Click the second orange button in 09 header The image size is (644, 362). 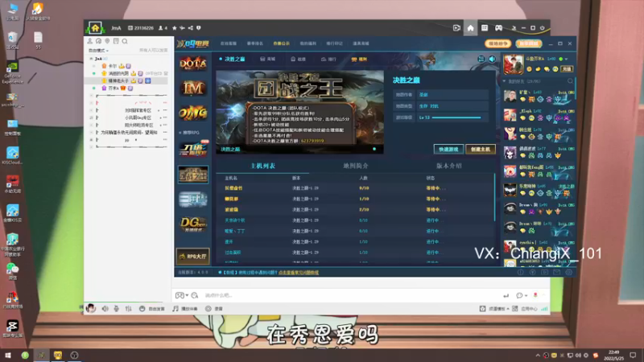pyautogui.click(x=529, y=43)
